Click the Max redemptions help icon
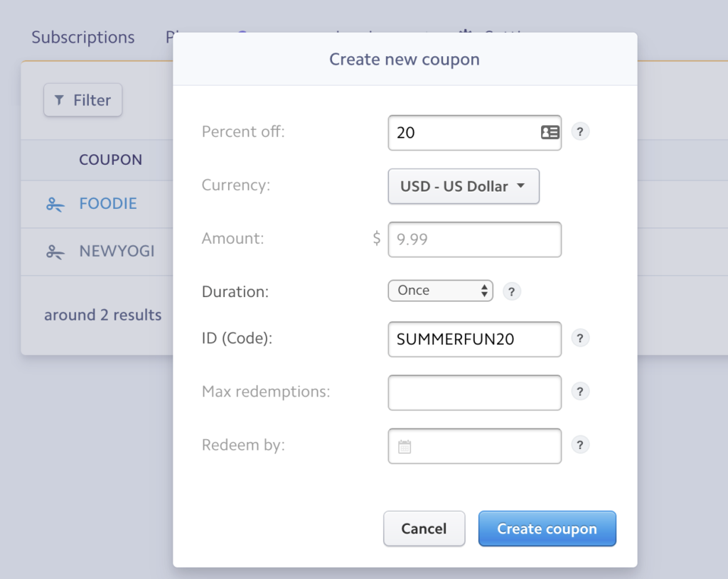The image size is (728, 579). pyautogui.click(x=580, y=391)
